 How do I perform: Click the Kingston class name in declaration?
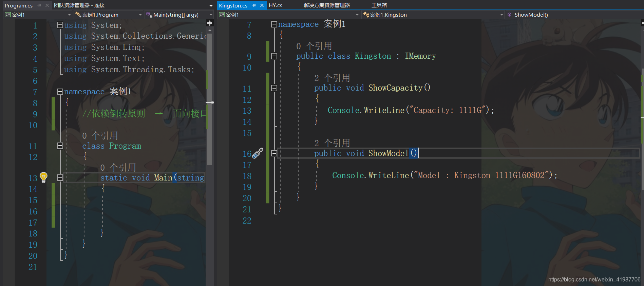[373, 56]
